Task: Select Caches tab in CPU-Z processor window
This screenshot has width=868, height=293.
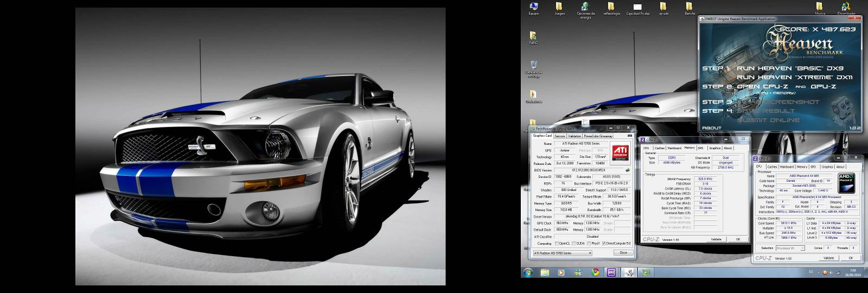Action: [772, 167]
